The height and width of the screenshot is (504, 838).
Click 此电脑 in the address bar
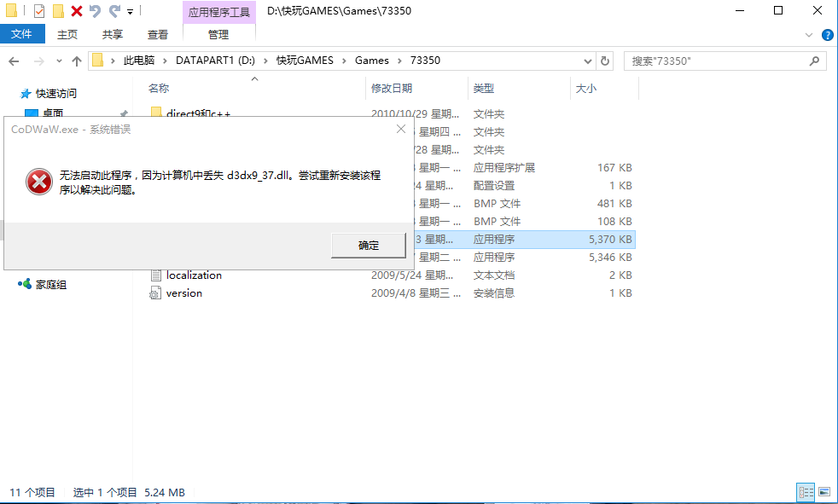(x=139, y=61)
